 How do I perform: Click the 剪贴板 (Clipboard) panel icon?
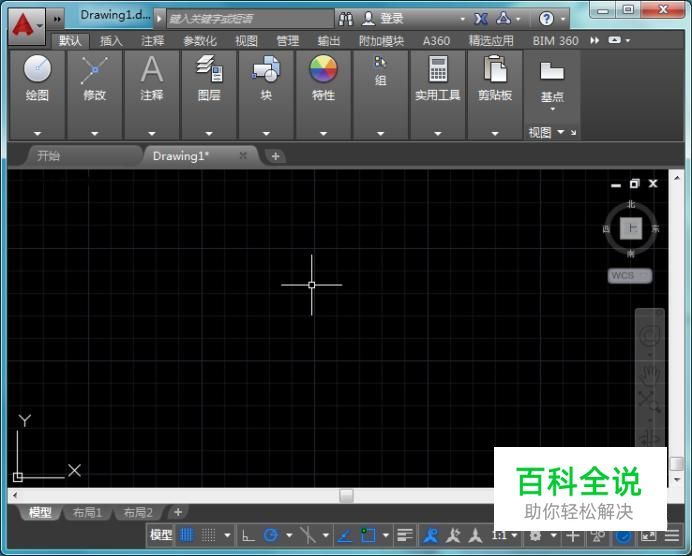[495, 71]
